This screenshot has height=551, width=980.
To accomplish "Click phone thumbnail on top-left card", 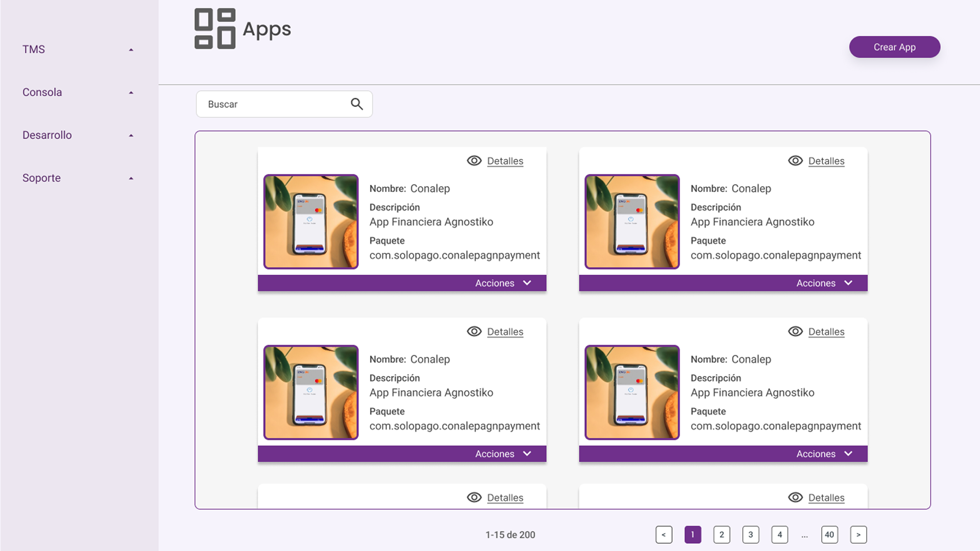I will tap(311, 222).
